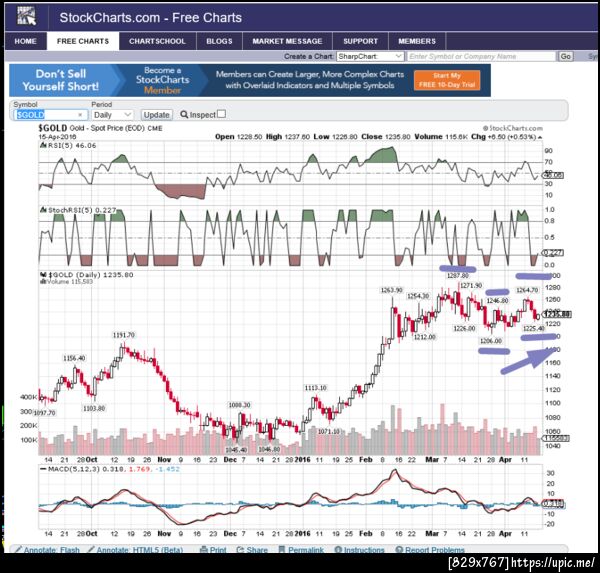The image size is (600, 573).
Task: Click the 1287.80 high price label
Action: pyautogui.click(x=458, y=276)
